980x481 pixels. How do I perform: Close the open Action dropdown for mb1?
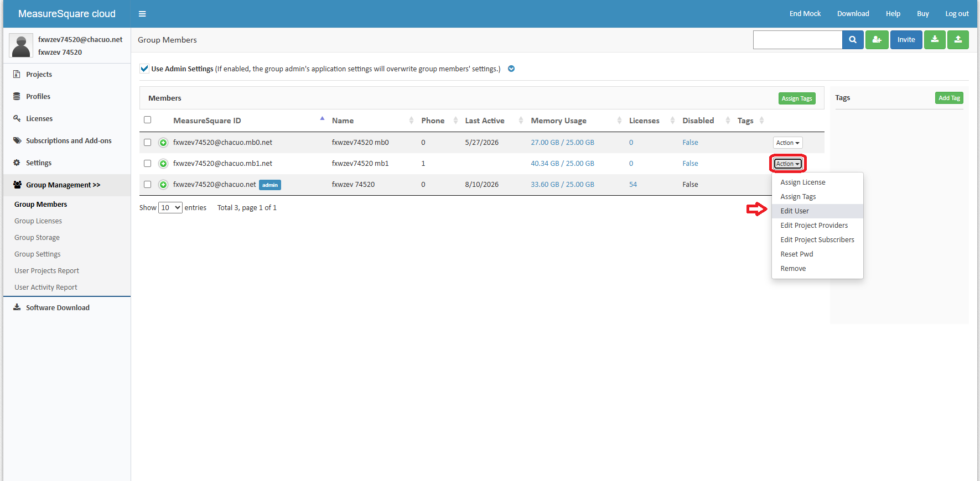[787, 164]
